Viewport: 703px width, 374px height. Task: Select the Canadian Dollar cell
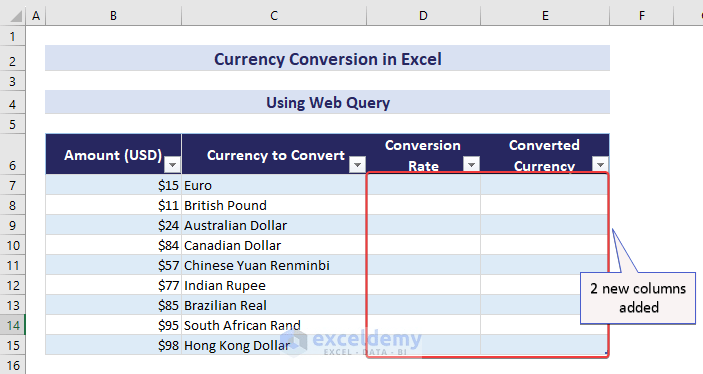(274, 245)
